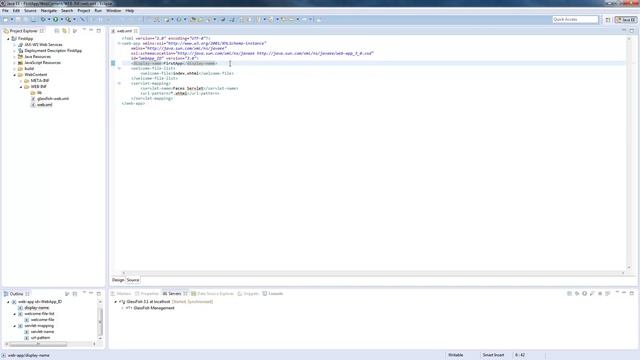Select the build folder in Project Explorer
This screenshot has height=360, width=640.
point(29,69)
